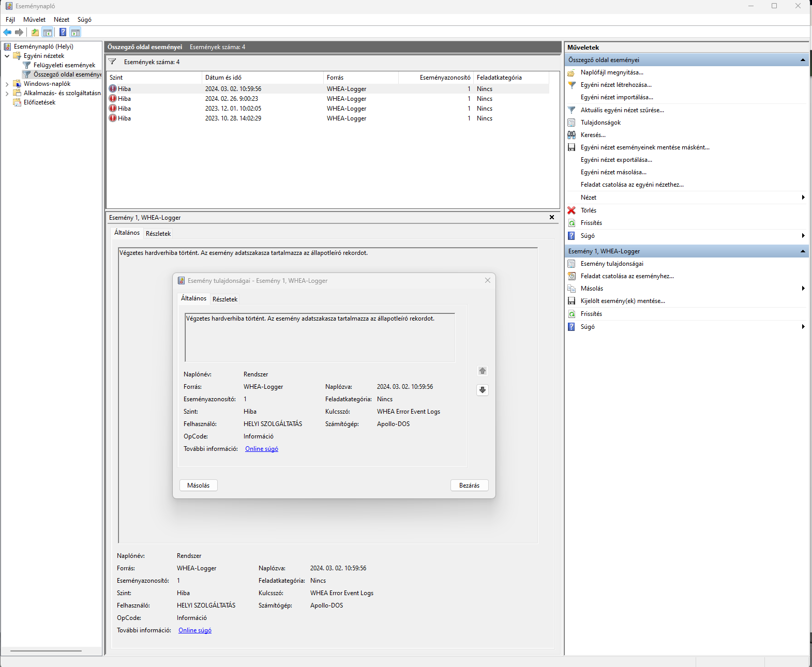The image size is (812, 667).
Task: Open the Nézet menu in menu bar
Action: point(62,20)
